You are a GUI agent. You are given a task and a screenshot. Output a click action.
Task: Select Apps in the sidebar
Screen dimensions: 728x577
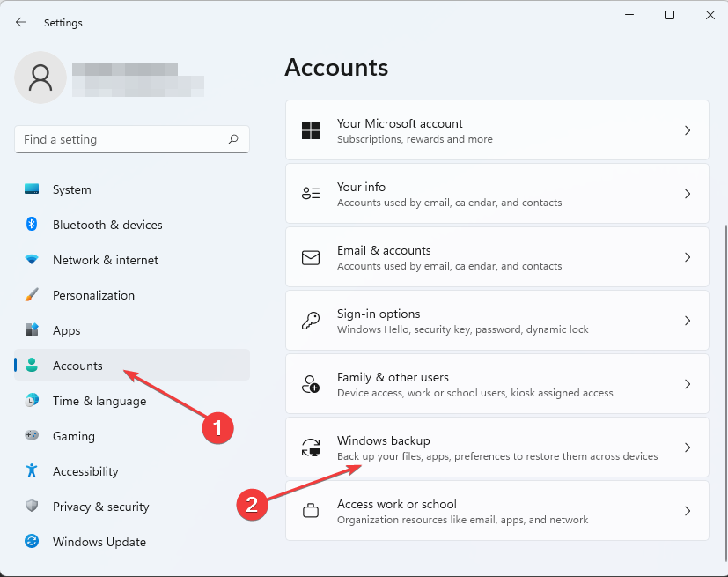point(66,330)
